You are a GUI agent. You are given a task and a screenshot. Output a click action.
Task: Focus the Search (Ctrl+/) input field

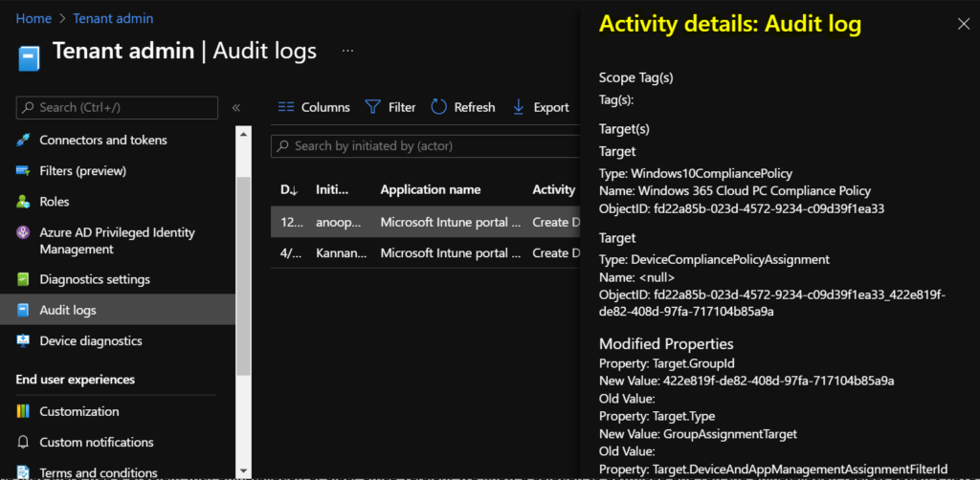click(117, 107)
